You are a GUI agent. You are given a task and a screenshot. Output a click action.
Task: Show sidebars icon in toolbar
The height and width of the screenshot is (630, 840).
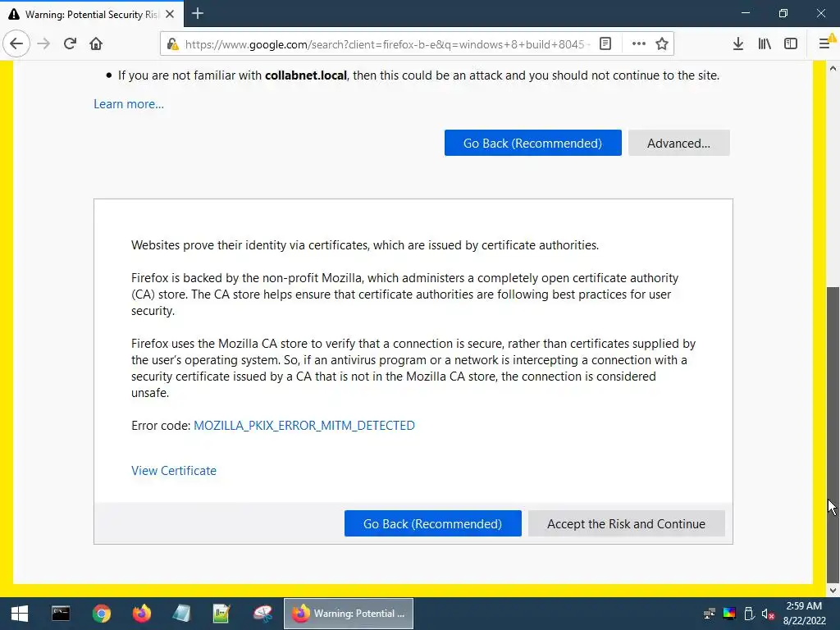click(x=791, y=43)
